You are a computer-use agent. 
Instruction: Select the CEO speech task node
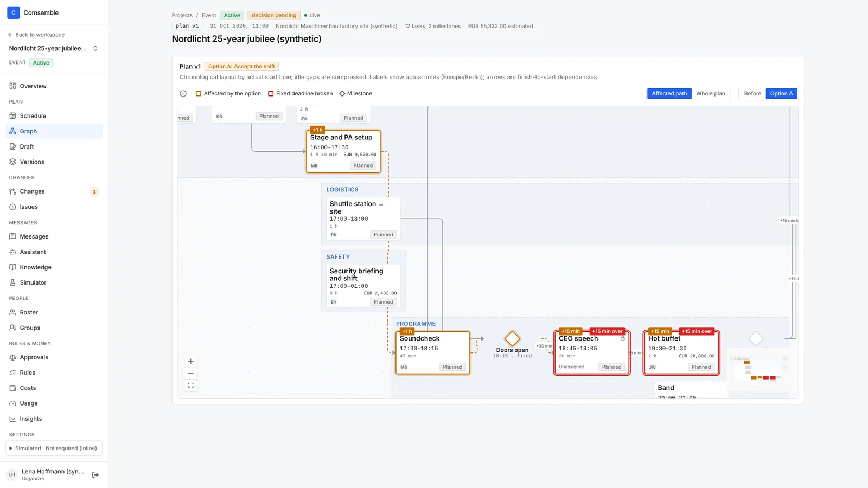[x=592, y=352]
